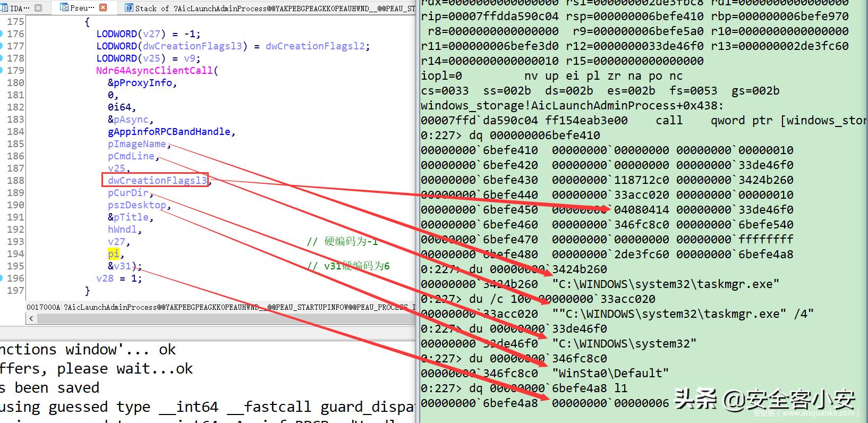Select the &pTitle argument
Screen dimensions: 868x423
[x=128, y=217]
